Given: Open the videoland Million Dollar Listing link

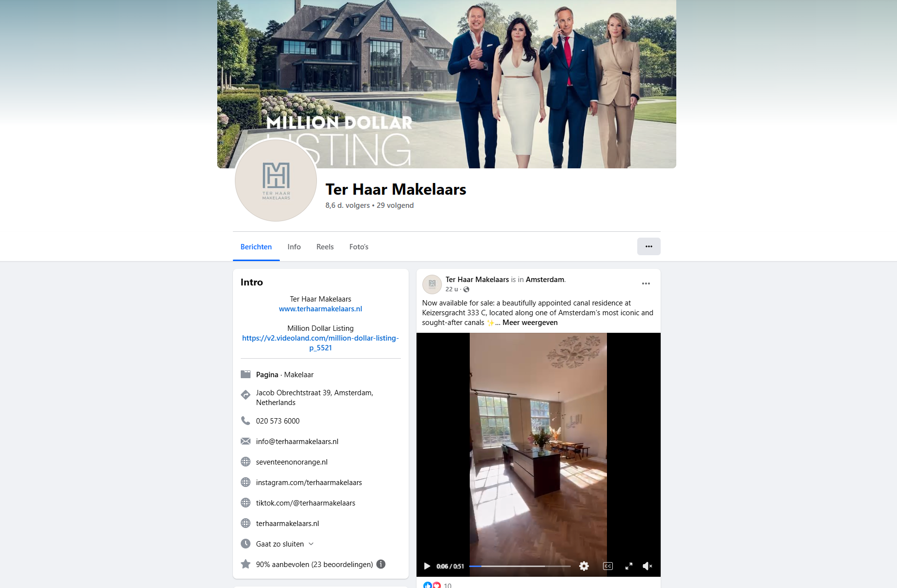Looking at the screenshot, I should [x=320, y=343].
